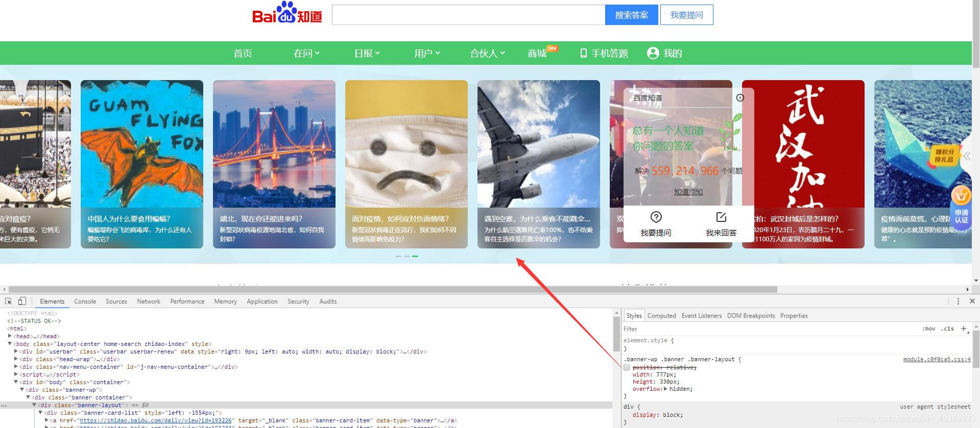Activate the DevTools inspect element picker

point(8,301)
